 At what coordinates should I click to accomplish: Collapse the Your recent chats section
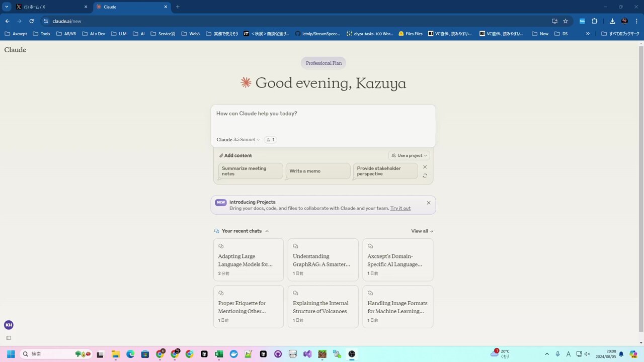coord(267,231)
